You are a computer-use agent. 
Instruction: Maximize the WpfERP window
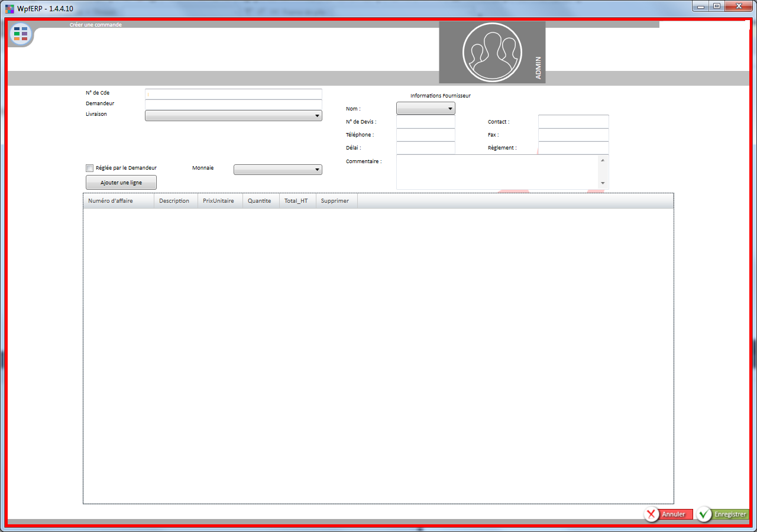717,6
